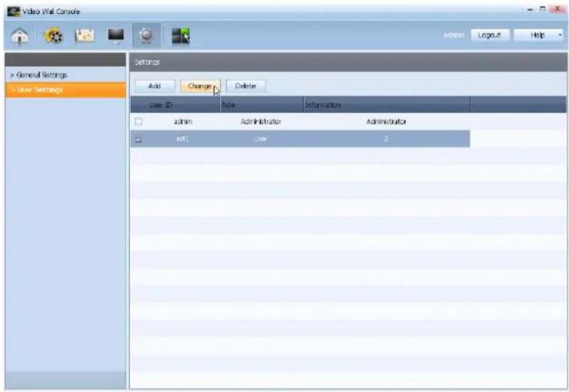The width and height of the screenshot is (569, 392).
Task: Tick the checkbox for the admin user
Action: (x=138, y=122)
